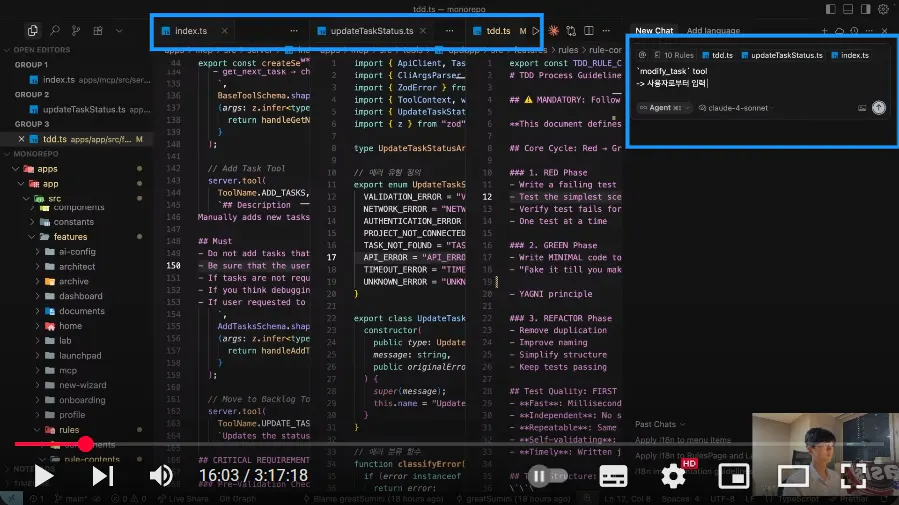This screenshot has width=899, height=505.
Task: Switch to the Add language chat tab
Action: pos(713,31)
